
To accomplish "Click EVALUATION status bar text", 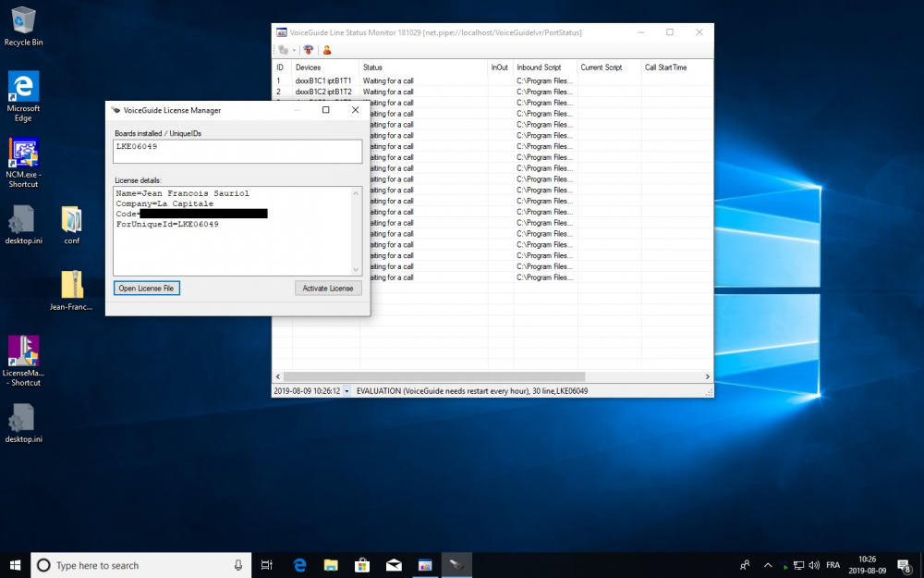I will 472,391.
